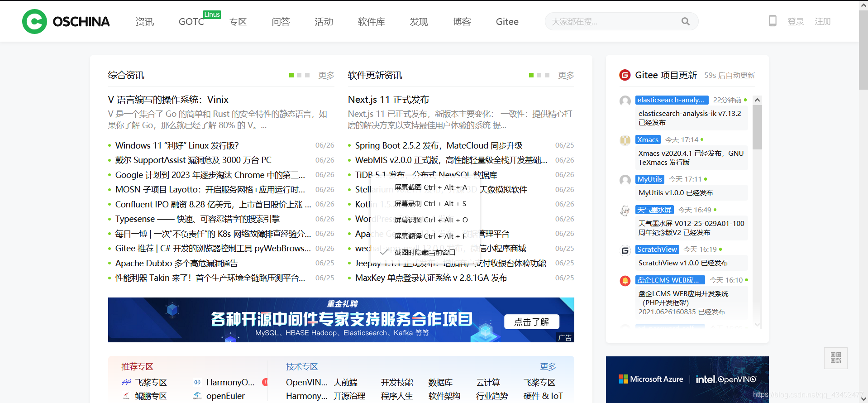Click the 天气墨水屏 project avatar
868x403 pixels.
(625, 211)
